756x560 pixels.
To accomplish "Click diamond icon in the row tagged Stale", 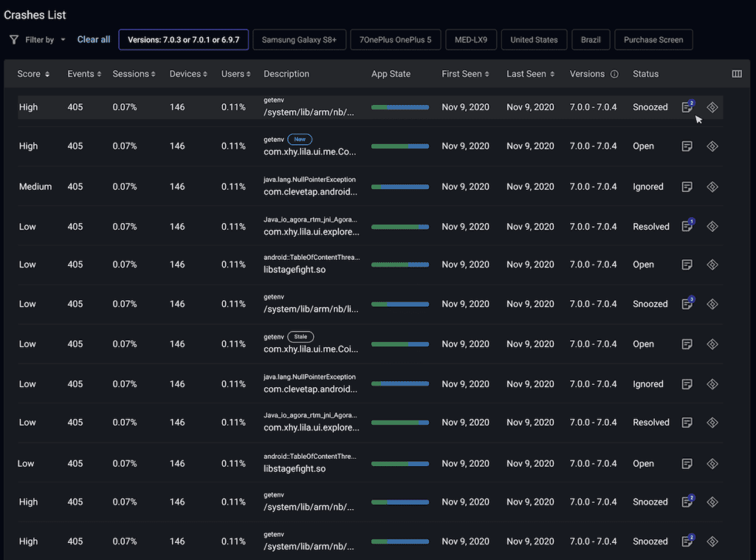I will (x=712, y=344).
